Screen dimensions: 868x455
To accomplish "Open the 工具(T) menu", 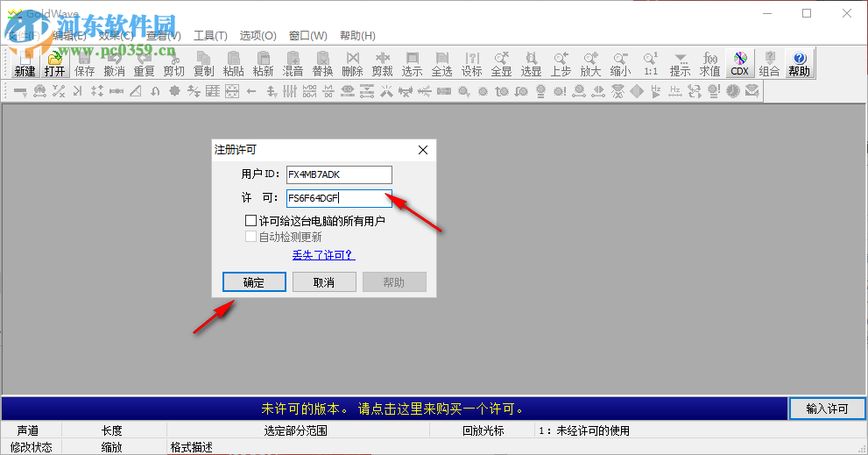I will (x=210, y=35).
